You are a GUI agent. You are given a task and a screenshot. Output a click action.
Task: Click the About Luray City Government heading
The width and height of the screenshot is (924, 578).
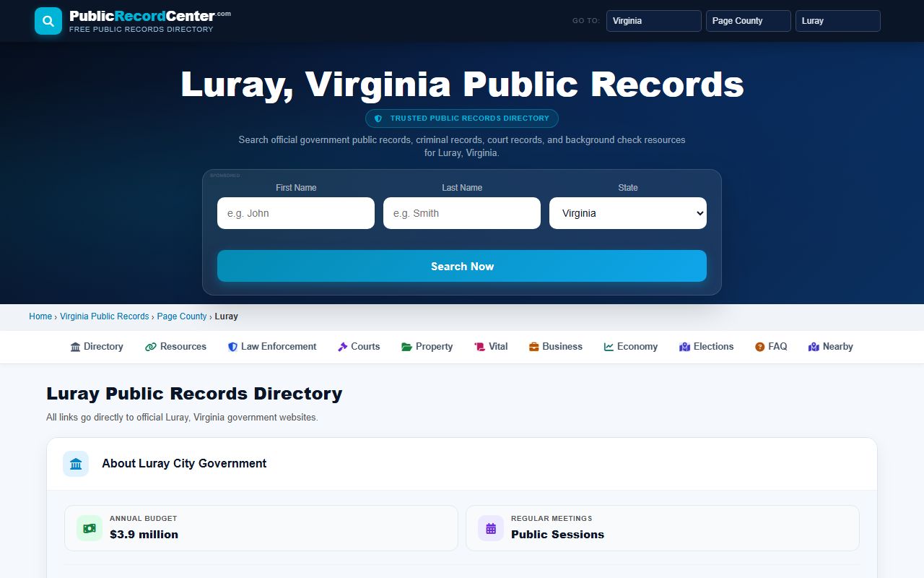[184, 464]
